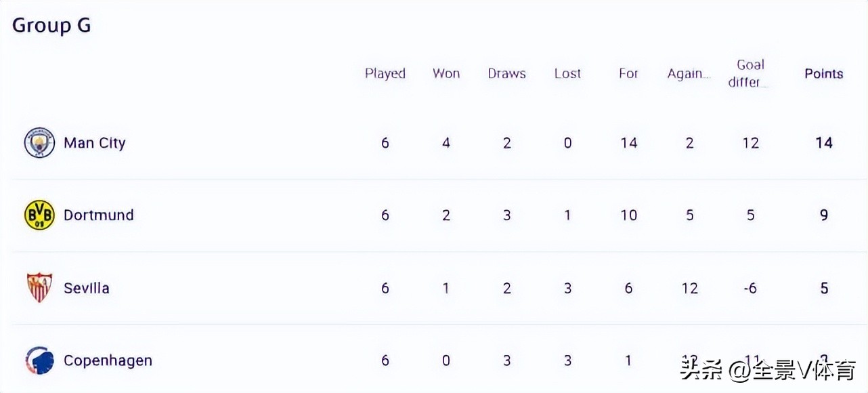The width and height of the screenshot is (868, 393).
Task: Sort by Lost column header
Action: (x=567, y=74)
